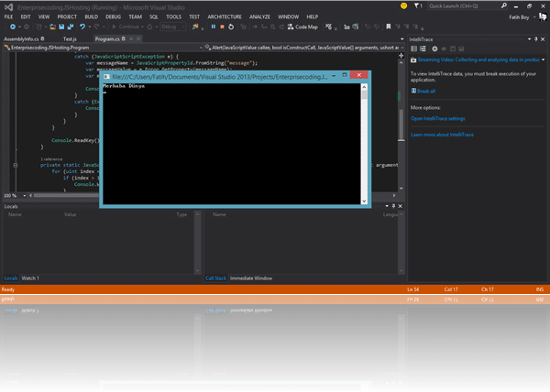This screenshot has width=550, height=392.
Task: Open the Debug configuration dropdown
Action: click(x=173, y=27)
